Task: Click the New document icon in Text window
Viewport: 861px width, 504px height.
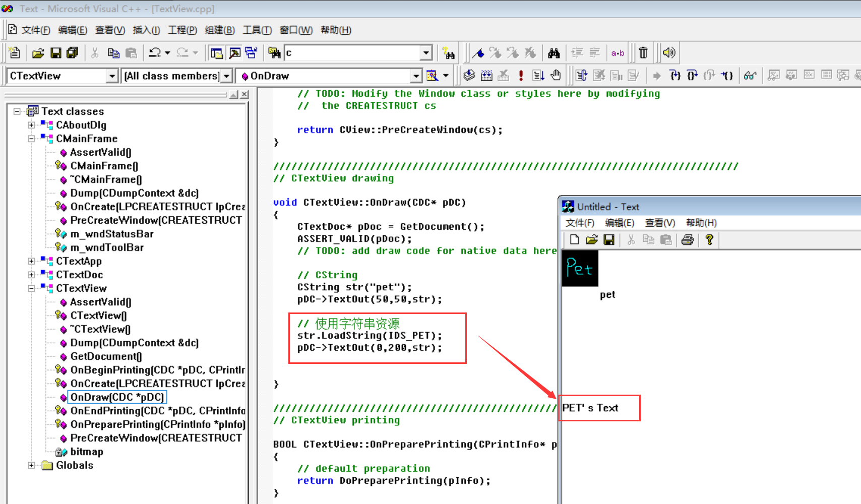Action: tap(574, 240)
